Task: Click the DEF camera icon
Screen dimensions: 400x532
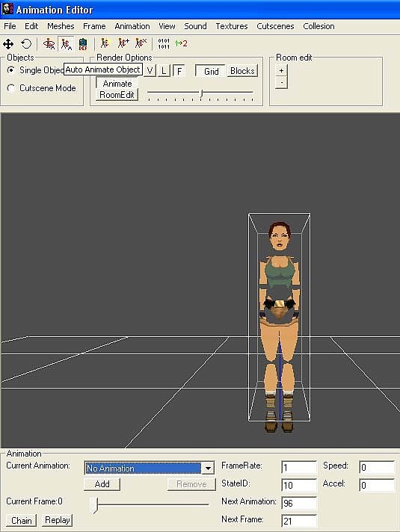Action: [x=83, y=44]
